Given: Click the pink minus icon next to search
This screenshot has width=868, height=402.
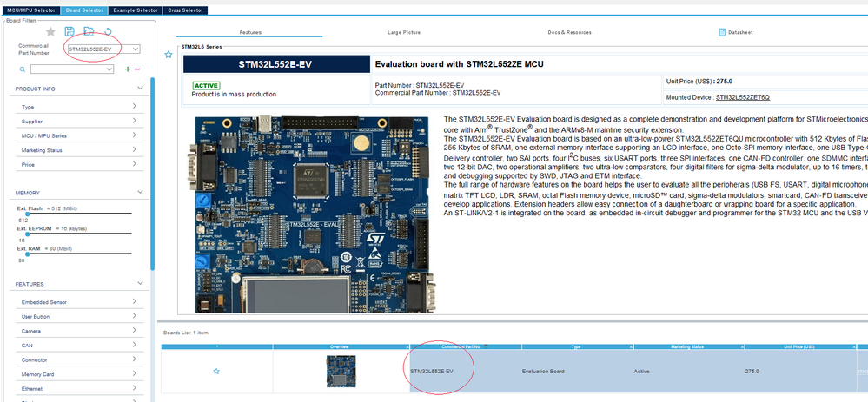Looking at the screenshot, I should pos(136,69).
